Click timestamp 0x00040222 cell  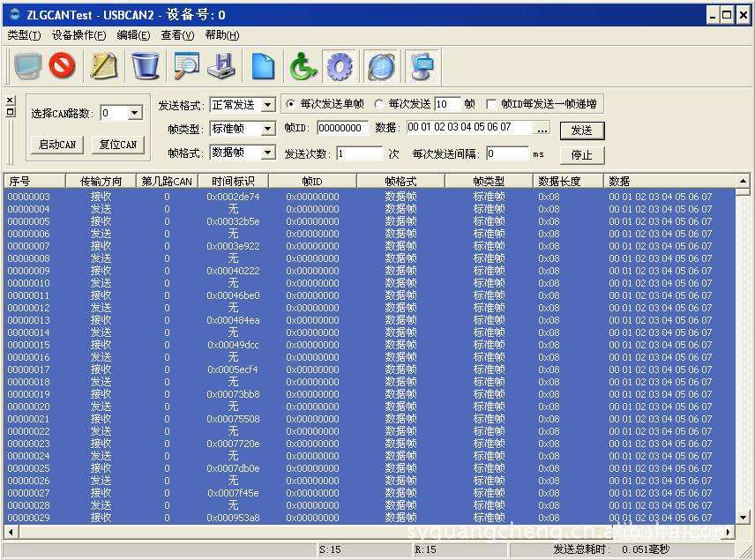click(x=233, y=271)
